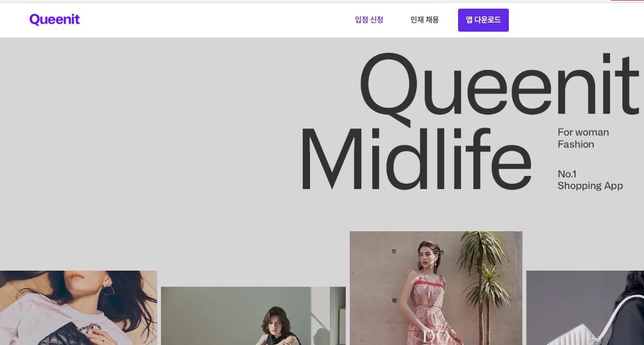Click the 앱 다운로드 button
Screen dimensions: 644x345
483,20
